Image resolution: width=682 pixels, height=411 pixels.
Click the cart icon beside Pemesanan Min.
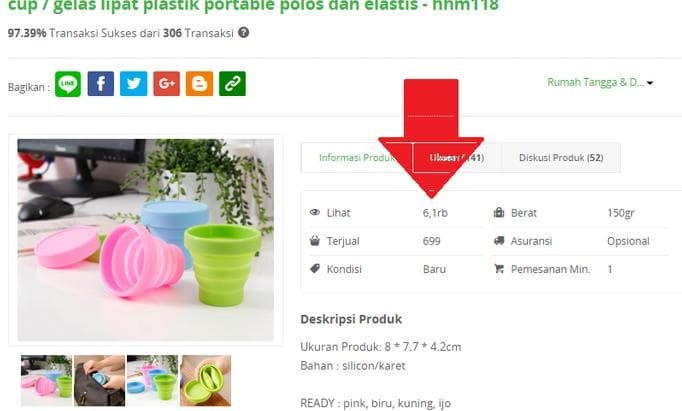499,269
